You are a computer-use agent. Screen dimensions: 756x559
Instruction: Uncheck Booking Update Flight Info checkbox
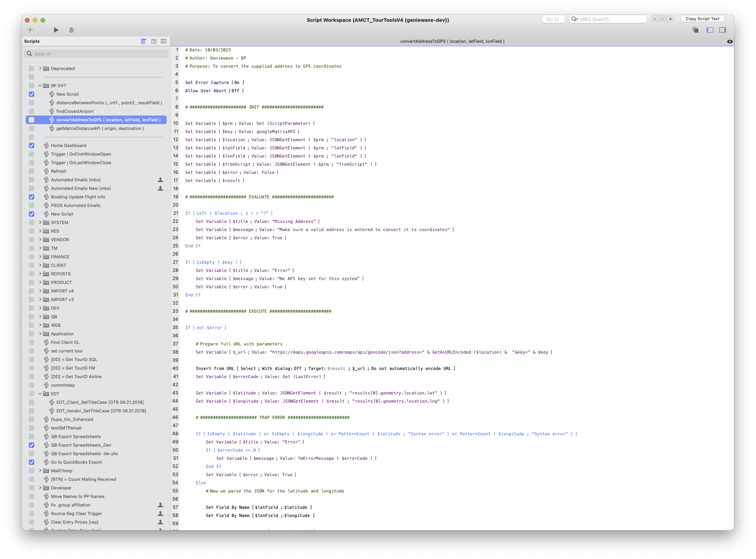[x=32, y=197]
